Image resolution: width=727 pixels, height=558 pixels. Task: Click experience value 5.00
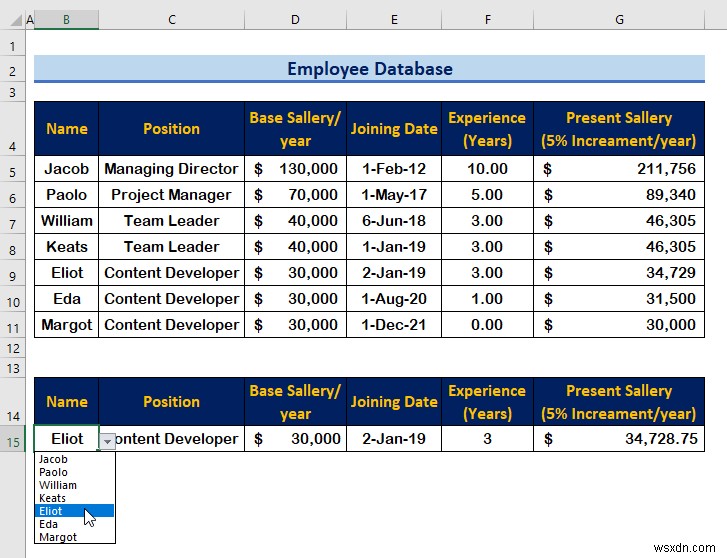[487, 194]
